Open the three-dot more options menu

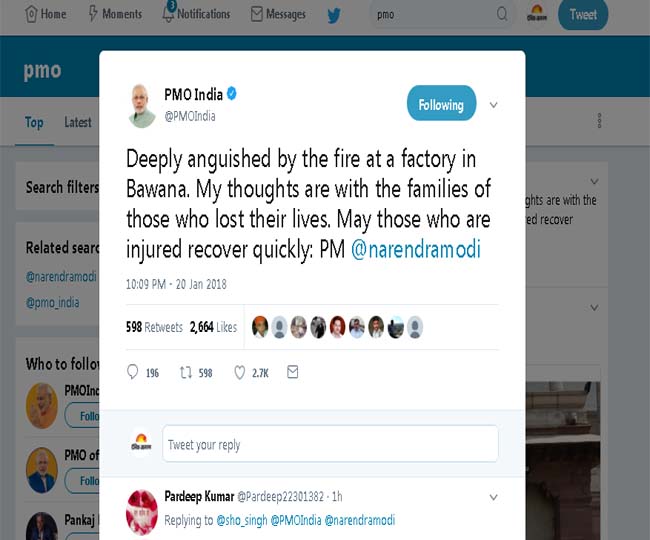599,120
